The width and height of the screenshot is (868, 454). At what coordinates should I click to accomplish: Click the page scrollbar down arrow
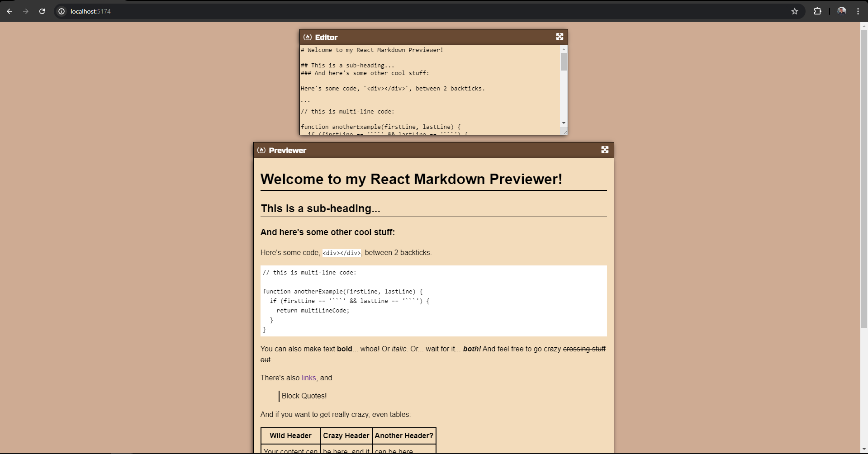click(864, 449)
